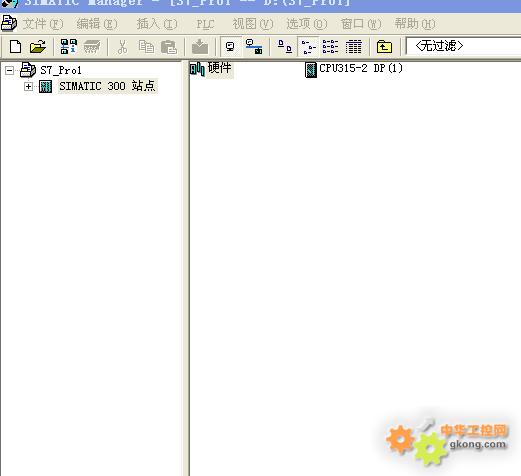Click the Up One Level folder icon
The width and height of the screenshot is (521, 476).
pyautogui.click(x=384, y=46)
